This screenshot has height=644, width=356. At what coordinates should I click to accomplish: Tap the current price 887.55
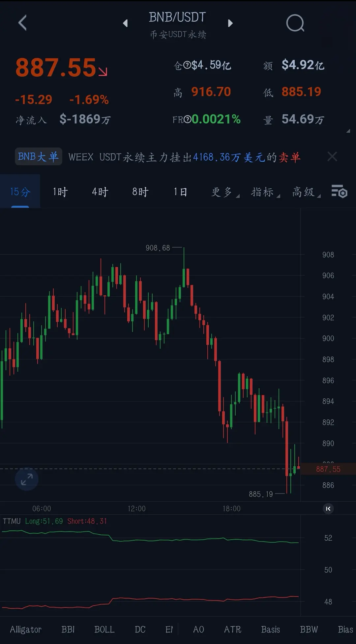[x=56, y=68]
